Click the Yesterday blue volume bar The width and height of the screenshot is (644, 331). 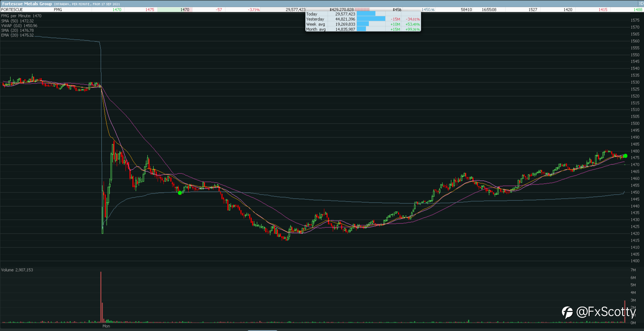click(371, 19)
